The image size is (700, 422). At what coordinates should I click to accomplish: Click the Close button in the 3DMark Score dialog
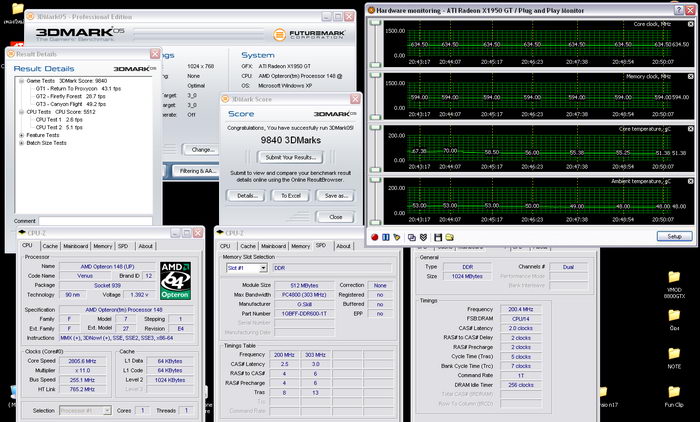335,217
